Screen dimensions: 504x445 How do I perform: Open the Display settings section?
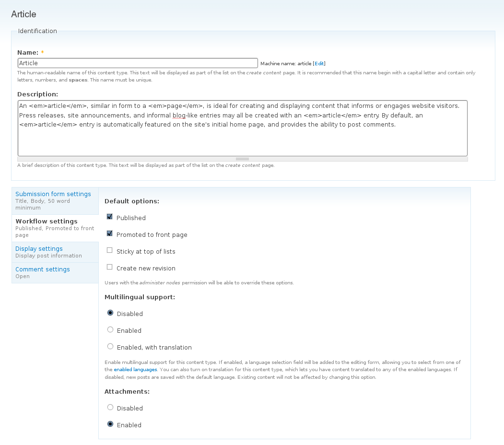coord(39,248)
